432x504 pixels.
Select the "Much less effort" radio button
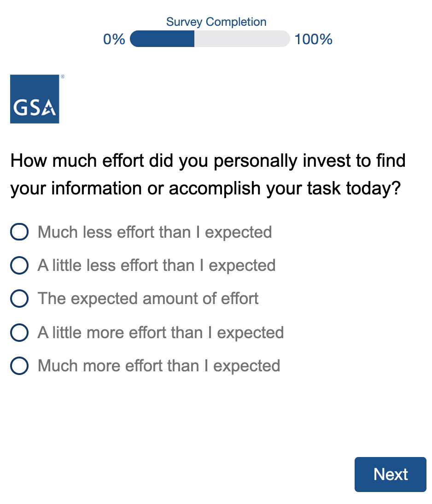pyautogui.click(x=19, y=232)
